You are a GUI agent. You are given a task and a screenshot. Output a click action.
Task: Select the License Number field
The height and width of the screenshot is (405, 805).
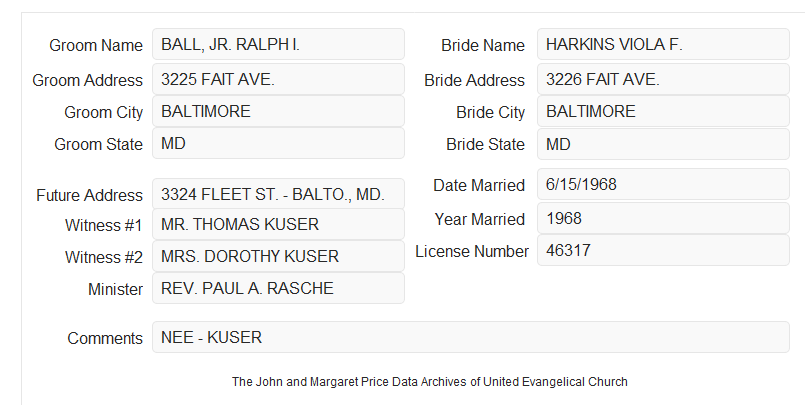pyautogui.click(x=663, y=250)
